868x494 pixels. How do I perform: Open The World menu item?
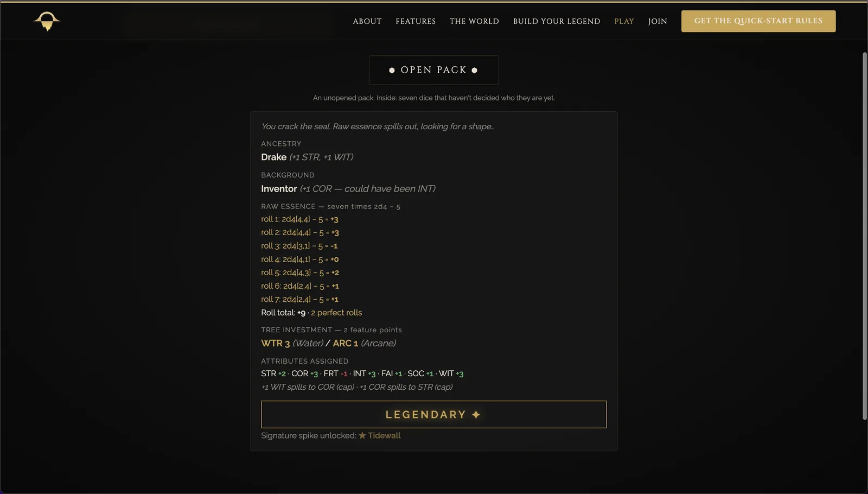(474, 21)
